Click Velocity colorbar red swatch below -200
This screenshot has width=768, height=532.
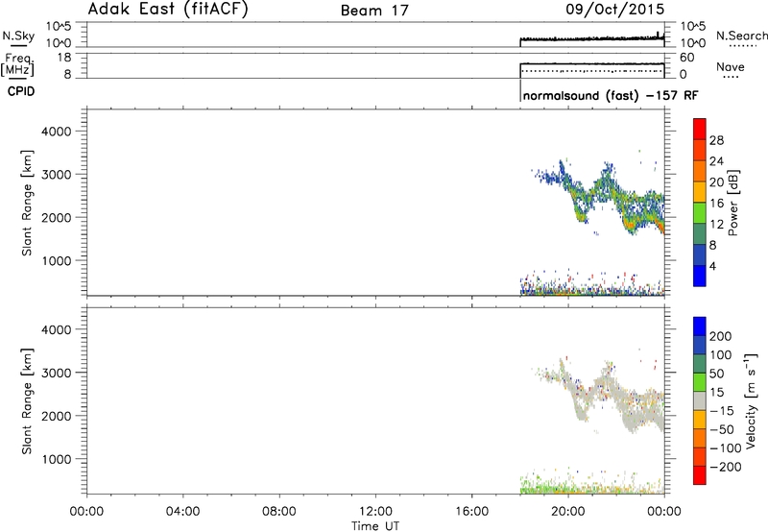coord(700,475)
